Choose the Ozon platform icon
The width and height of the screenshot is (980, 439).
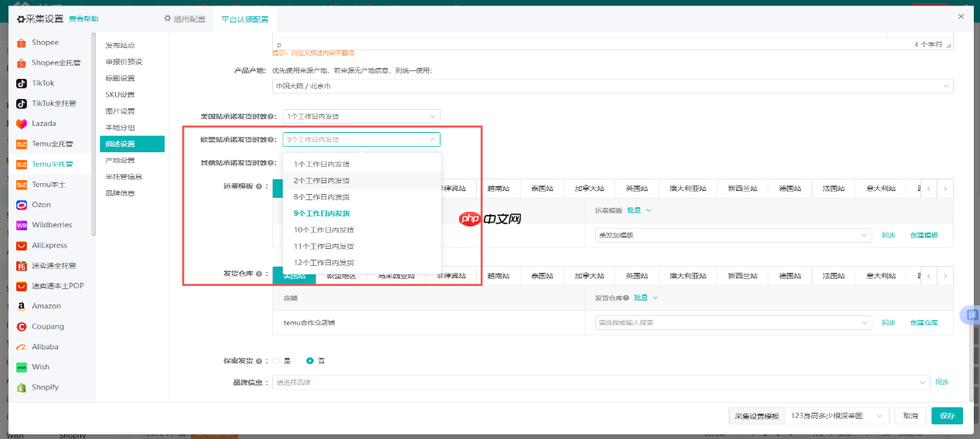coord(22,205)
